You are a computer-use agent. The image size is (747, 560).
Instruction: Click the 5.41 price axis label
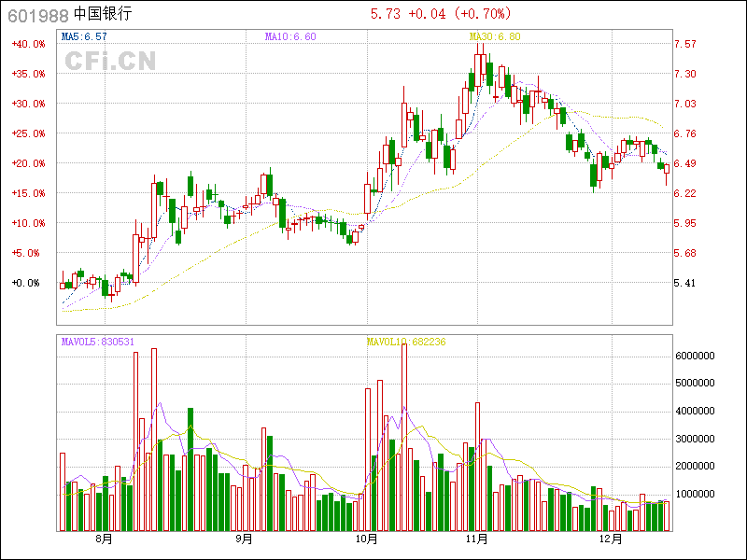pos(684,283)
